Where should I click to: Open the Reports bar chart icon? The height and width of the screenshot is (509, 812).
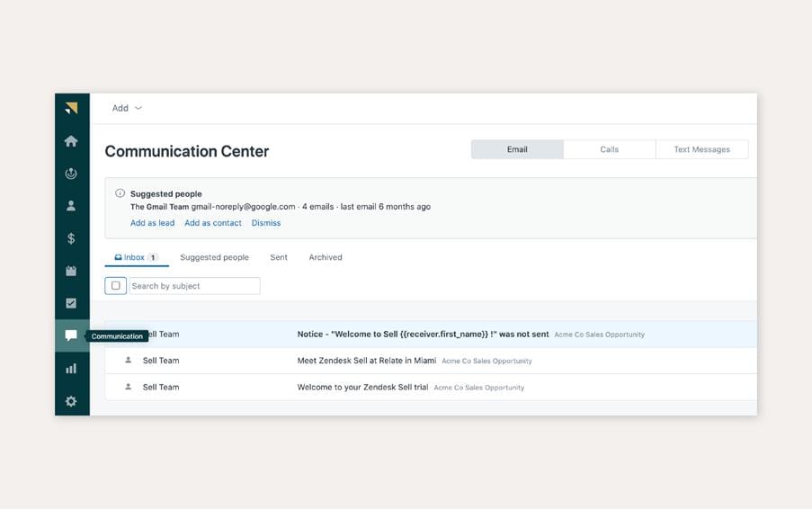point(71,369)
